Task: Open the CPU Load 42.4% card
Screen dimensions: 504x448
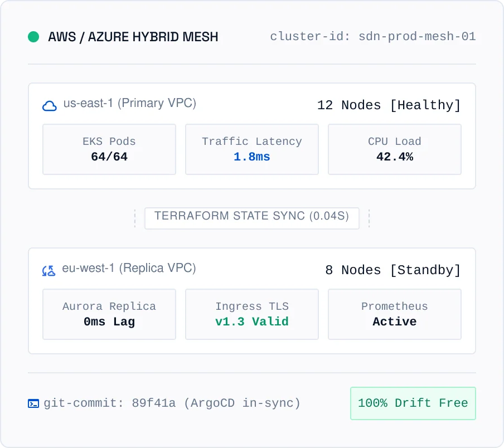Action: tap(395, 149)
